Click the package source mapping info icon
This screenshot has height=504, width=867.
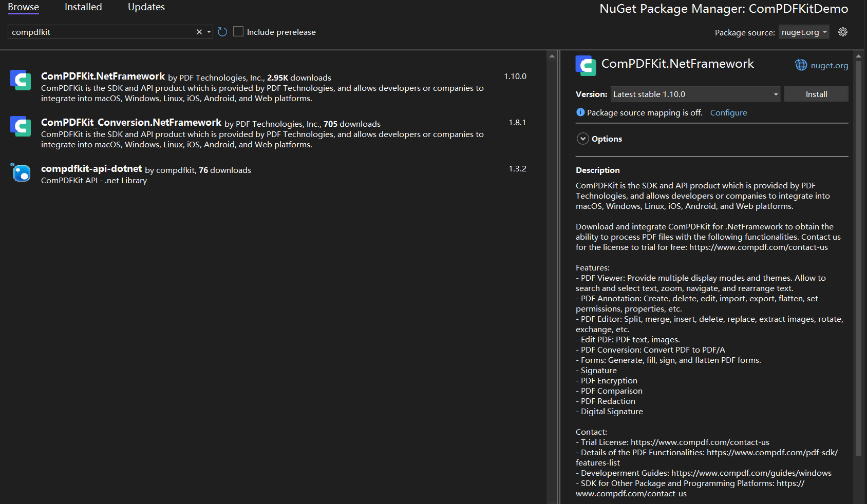(580, 112)
